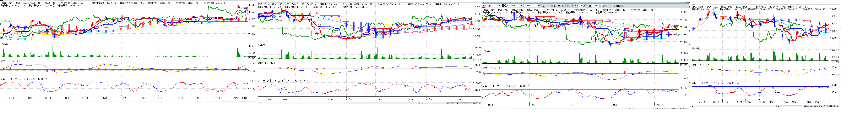Click crosshair icon below the 60-minute chart
The image size is (868, 133).
834,106
